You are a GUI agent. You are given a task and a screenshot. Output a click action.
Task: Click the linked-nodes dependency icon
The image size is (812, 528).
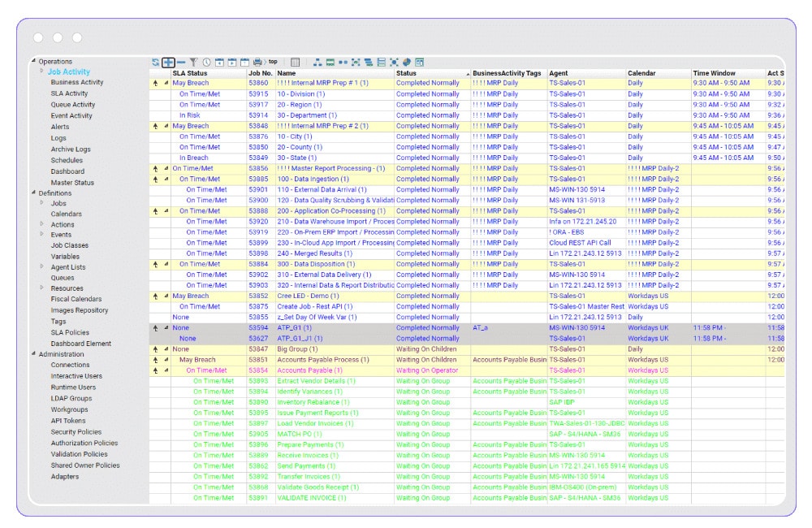[x=341, y=63]
